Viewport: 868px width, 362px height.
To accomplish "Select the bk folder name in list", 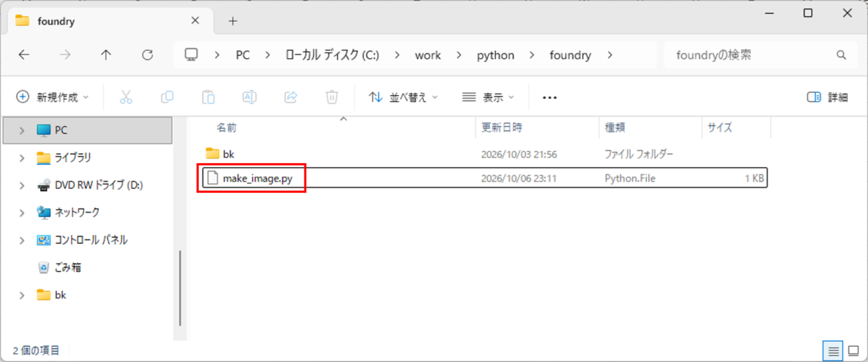I will coord(228,154).
